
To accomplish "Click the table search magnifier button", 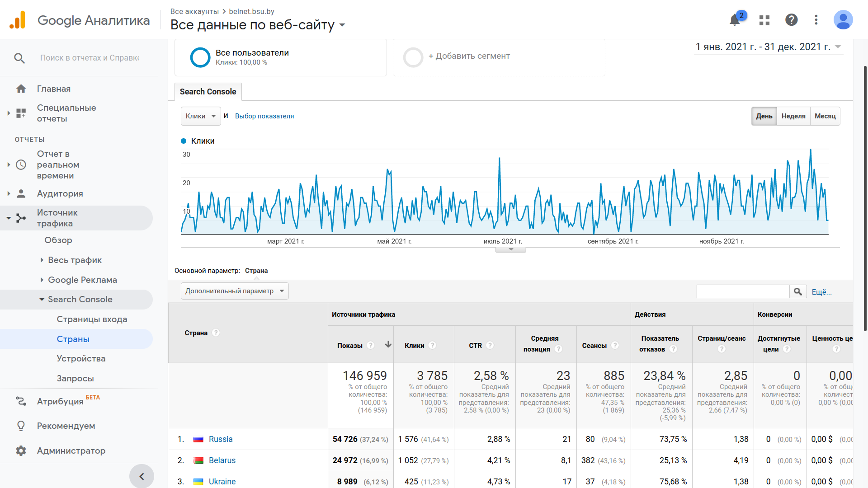I will [x=798, y=292].
